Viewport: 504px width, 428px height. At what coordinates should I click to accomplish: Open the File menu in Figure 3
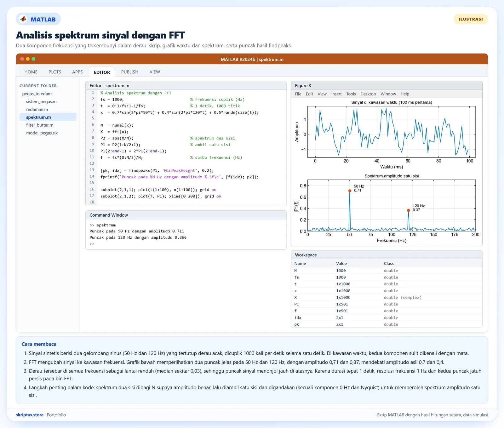click(298, 94)
